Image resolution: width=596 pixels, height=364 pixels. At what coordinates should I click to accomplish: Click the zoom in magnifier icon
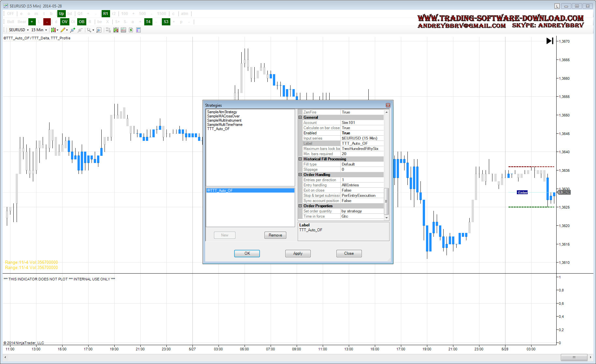pyautogui.click(x=72, y=30)
